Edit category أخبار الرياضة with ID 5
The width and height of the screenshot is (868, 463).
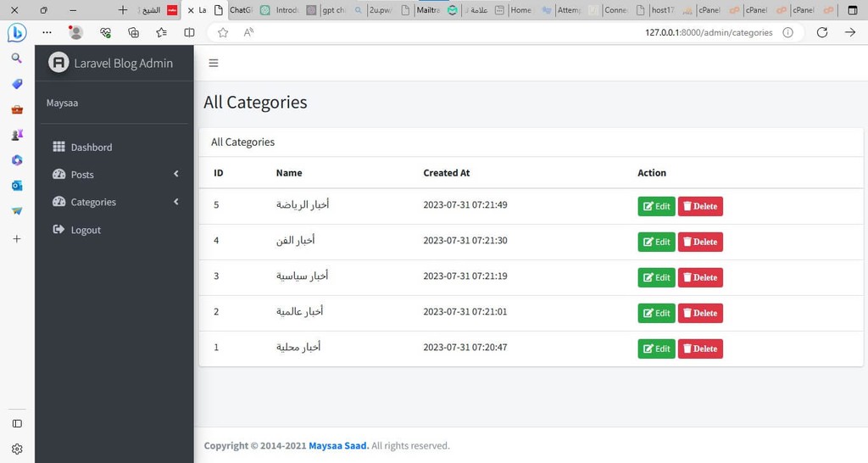[656, 206]
